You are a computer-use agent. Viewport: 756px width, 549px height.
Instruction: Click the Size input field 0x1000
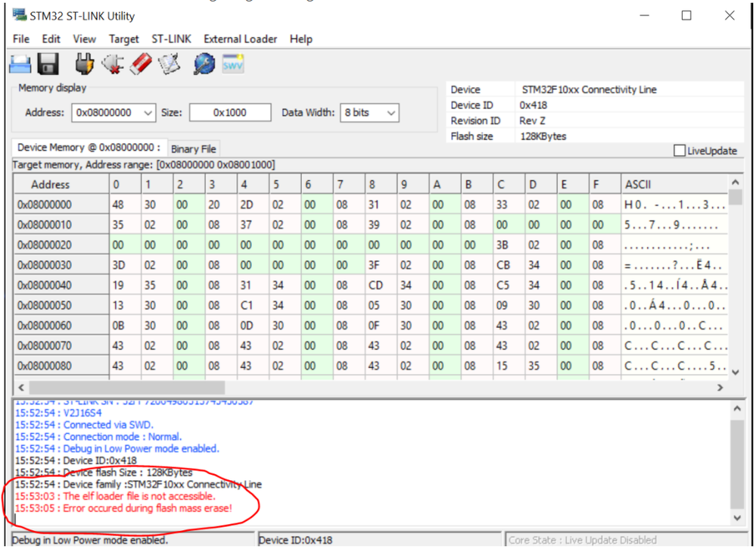pyautogui.click(x=230, y=113)
